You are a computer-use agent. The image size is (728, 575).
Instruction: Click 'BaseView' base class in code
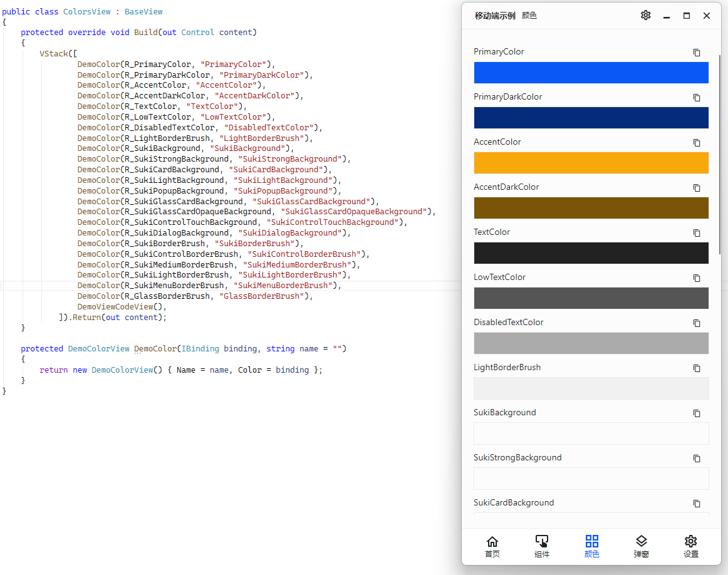click(143, 12)
